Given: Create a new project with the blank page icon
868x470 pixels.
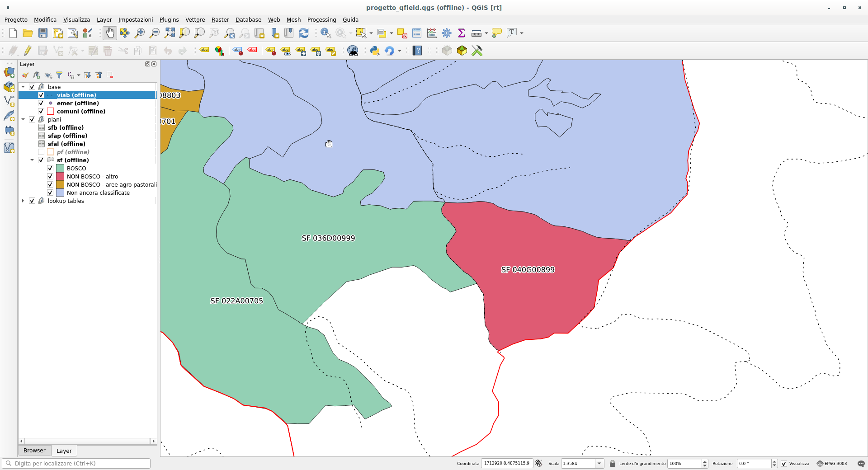Looking at the screenshot, I should click(13, 33).
